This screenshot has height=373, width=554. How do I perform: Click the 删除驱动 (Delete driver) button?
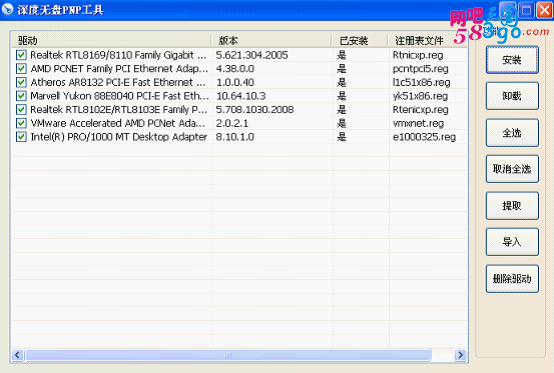[512, 279]
